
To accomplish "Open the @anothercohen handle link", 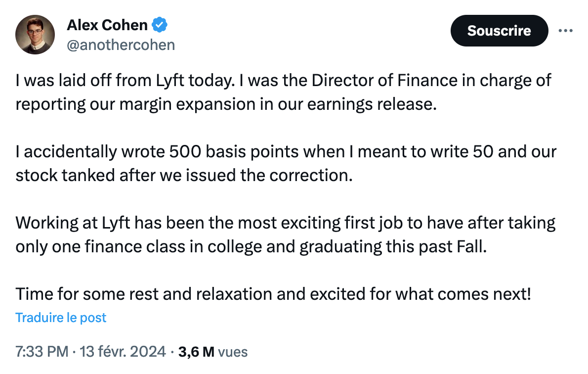I will click(x=121, y=45).
